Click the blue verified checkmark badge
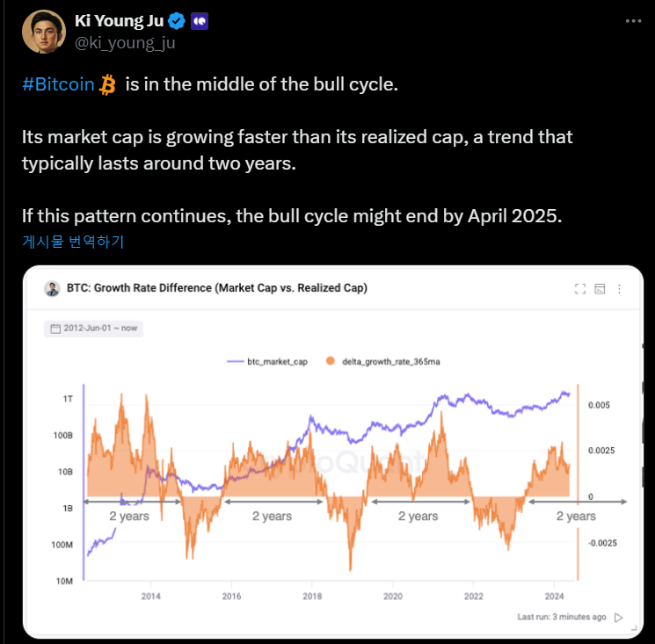The image size is (655, 644). (x=177, y=21)
